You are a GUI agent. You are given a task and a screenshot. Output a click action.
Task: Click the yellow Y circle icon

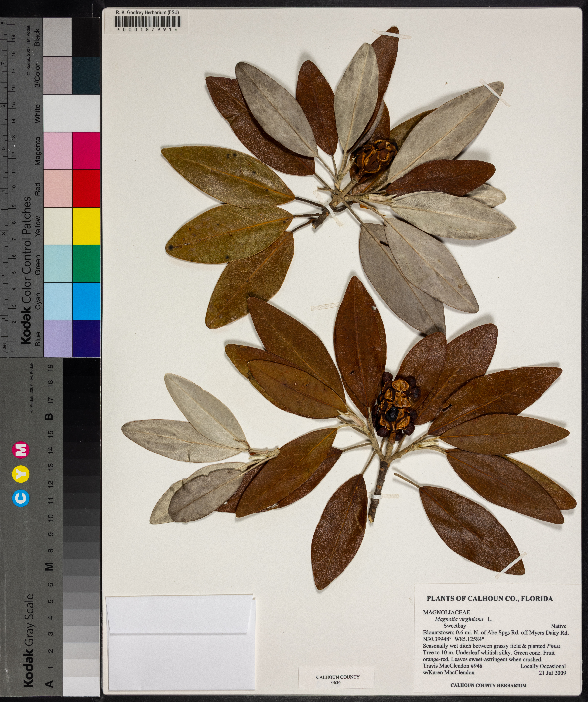tap(21, 473)
